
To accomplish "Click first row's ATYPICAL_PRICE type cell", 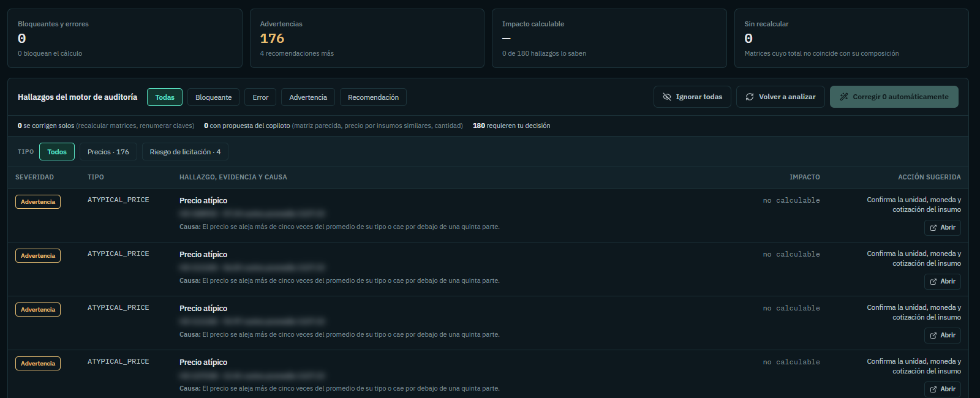I will point(118,200).
